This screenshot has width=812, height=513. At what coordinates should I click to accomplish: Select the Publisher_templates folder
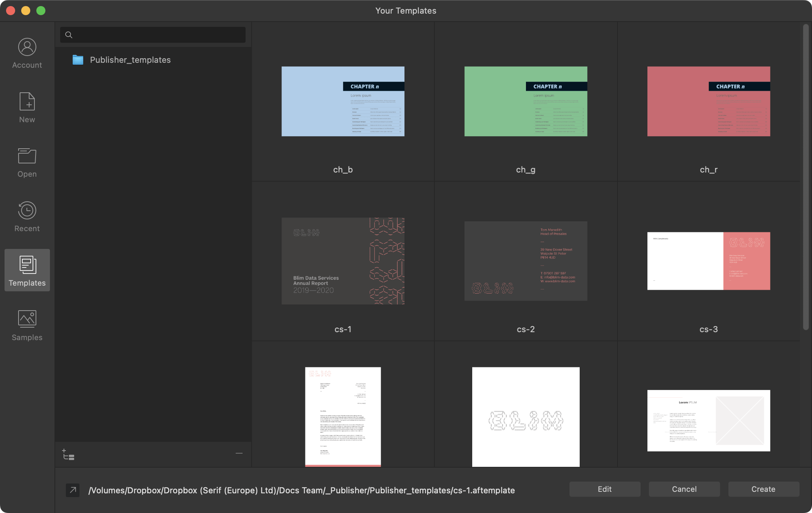pos(130,59)
